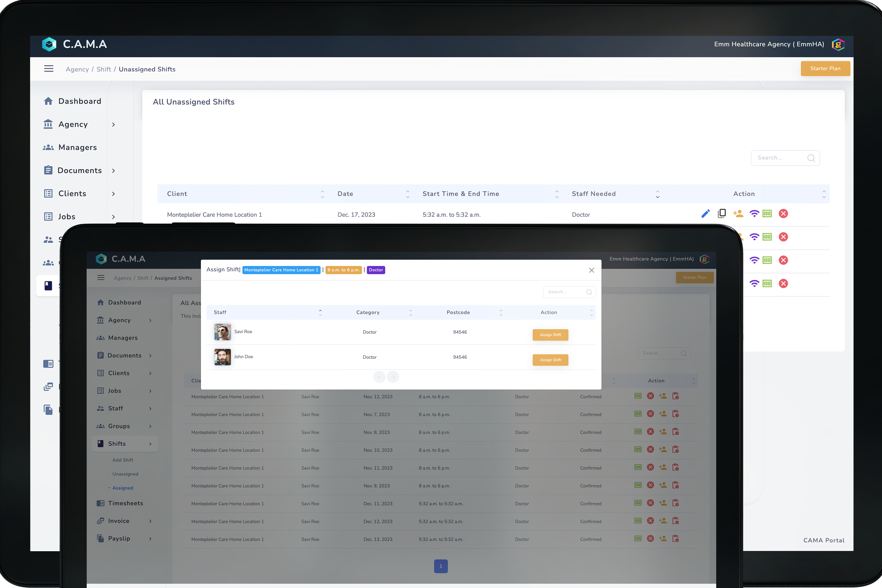Open Dashboard in Assigned Shifts window sidebar

[119, 302]
